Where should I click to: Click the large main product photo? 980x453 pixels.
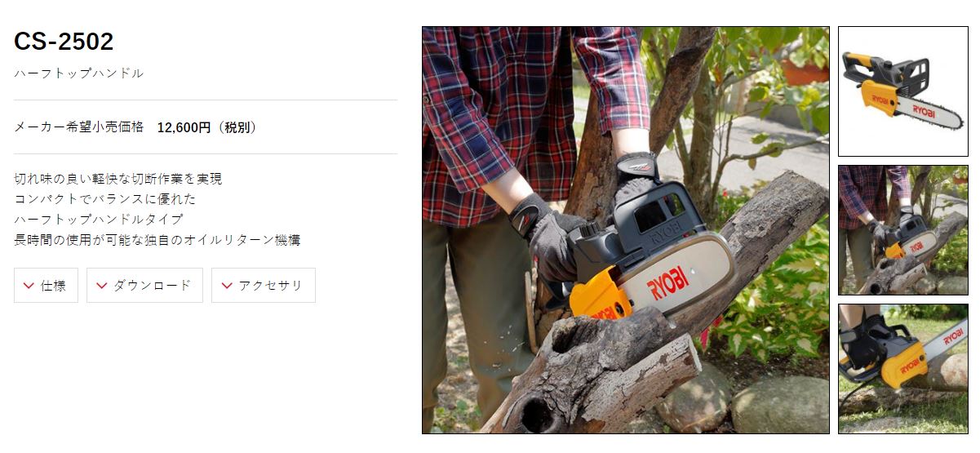pyautogui.click(x=626, y=230)
